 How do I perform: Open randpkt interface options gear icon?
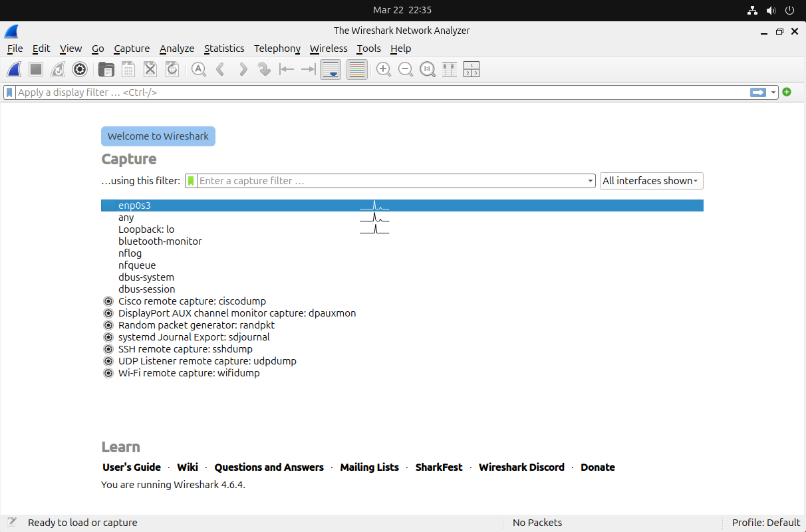(x=108, y=325)
